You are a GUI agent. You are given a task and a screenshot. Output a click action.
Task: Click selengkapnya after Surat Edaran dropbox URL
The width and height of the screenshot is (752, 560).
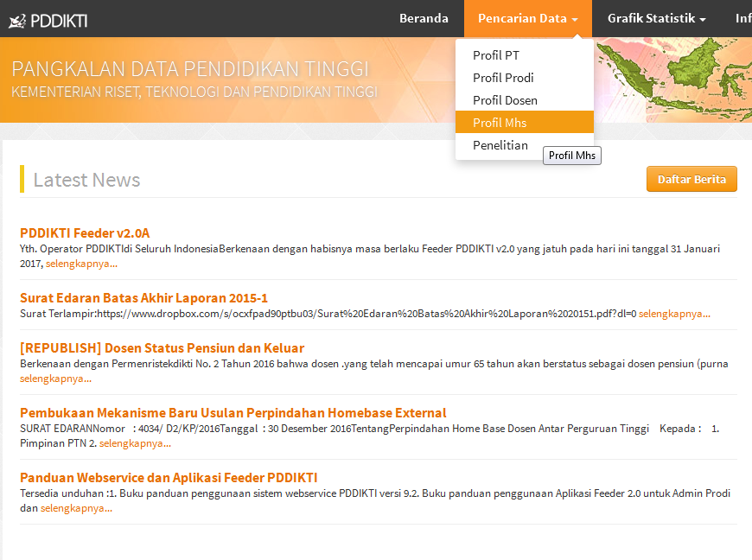674,314
